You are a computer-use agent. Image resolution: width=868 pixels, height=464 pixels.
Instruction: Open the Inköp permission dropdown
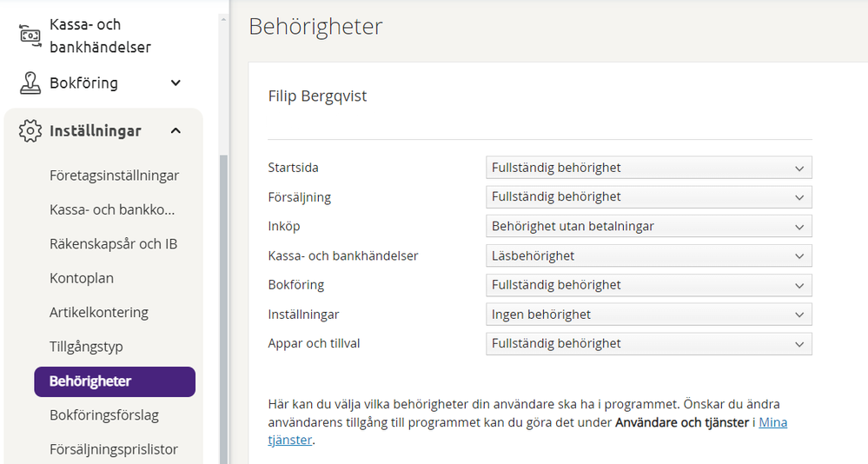(649, 227)
